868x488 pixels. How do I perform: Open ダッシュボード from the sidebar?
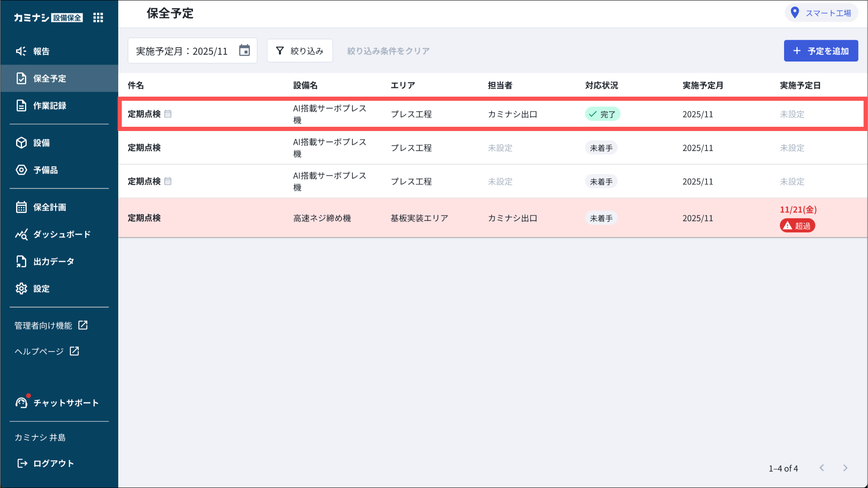[x=61, y=234]
